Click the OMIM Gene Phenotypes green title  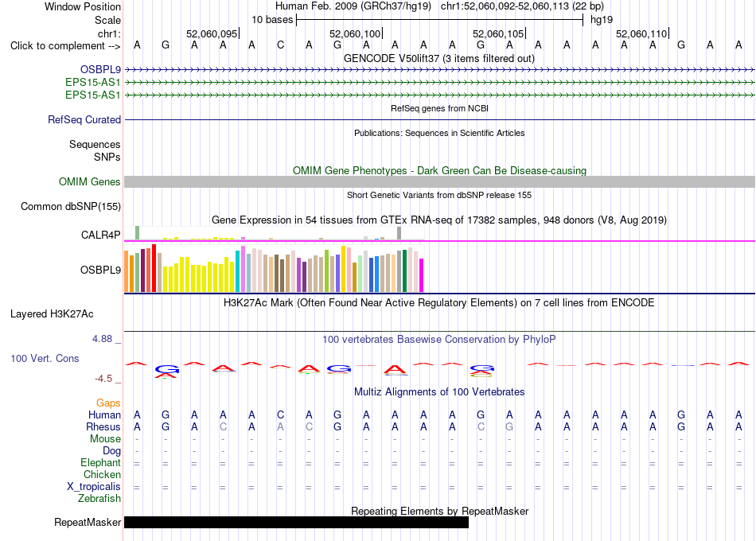[439, 171]
